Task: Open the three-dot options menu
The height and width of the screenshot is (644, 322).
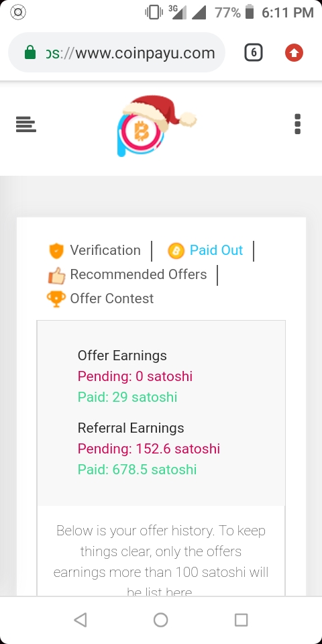Action: pyautogui.click(x=298, y=124)
